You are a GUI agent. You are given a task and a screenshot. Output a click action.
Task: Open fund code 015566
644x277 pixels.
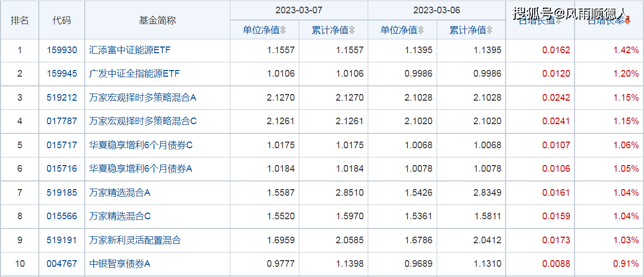click(62, 216)
